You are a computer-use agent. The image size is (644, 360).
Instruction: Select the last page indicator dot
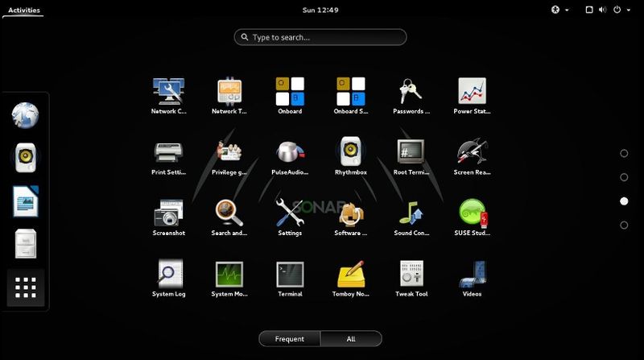624,225
